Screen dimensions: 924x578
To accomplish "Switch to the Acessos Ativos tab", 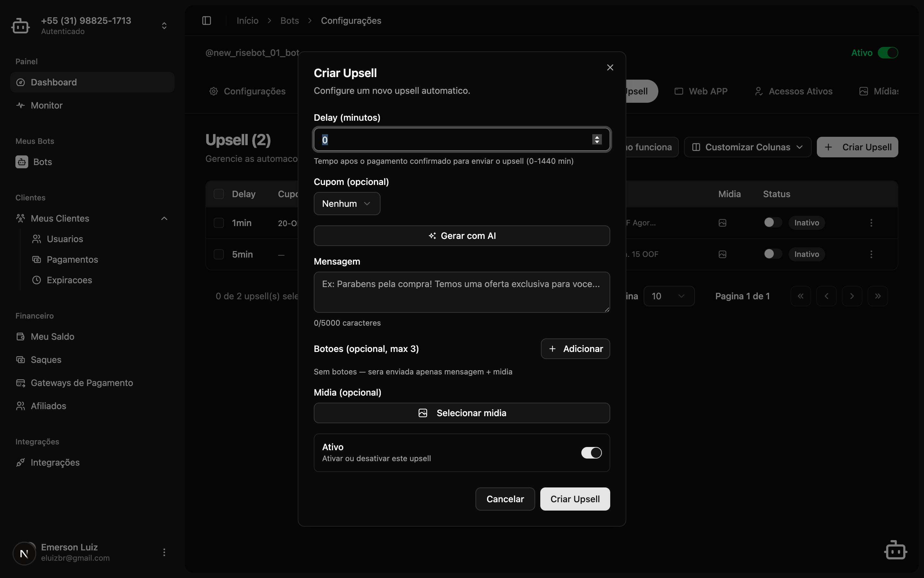I will click(794, 92).
